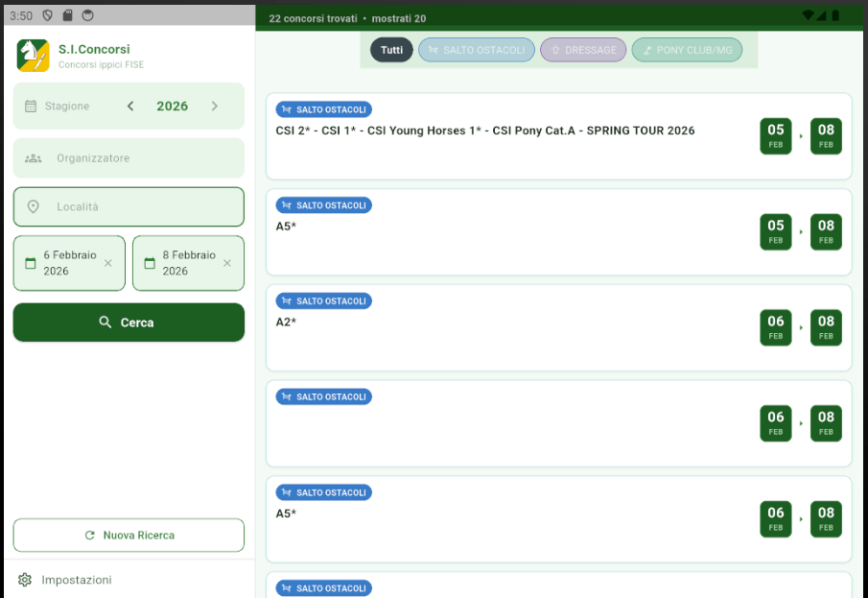Click calendar icon in 6 Febbraio date field
The image size is (868, 598).
coord(31,263)
